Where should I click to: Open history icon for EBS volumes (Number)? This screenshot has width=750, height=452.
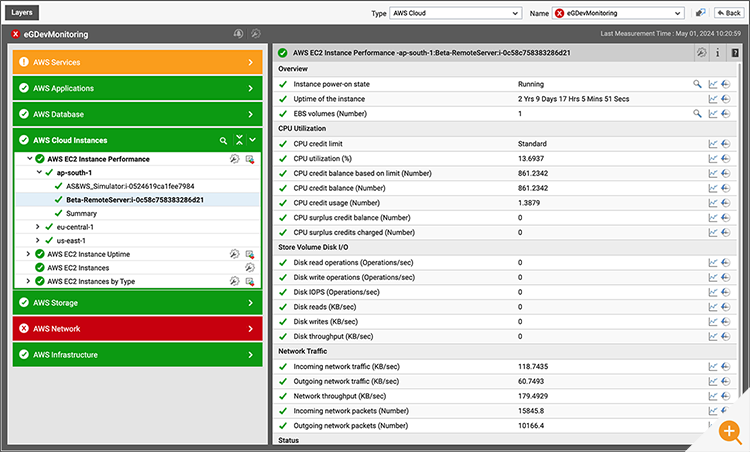[x=726, y=113]
